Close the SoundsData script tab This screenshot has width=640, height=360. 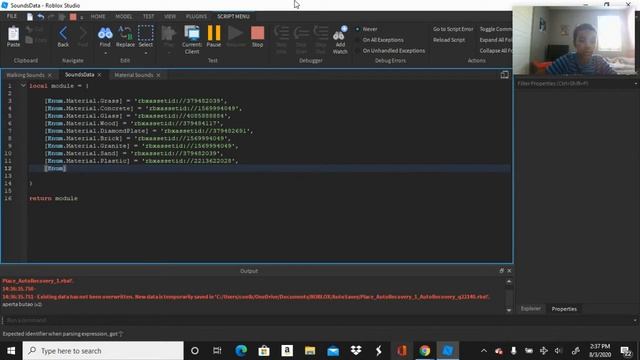click(99, 75)
